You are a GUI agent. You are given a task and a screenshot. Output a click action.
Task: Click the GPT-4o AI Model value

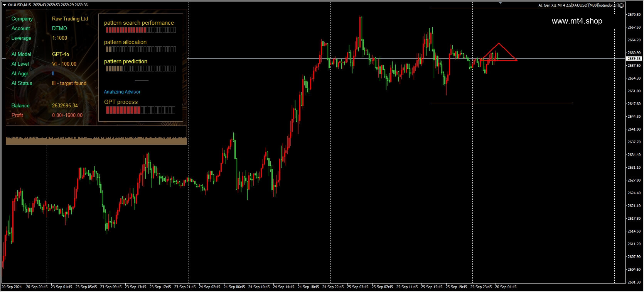coord(61,54)
